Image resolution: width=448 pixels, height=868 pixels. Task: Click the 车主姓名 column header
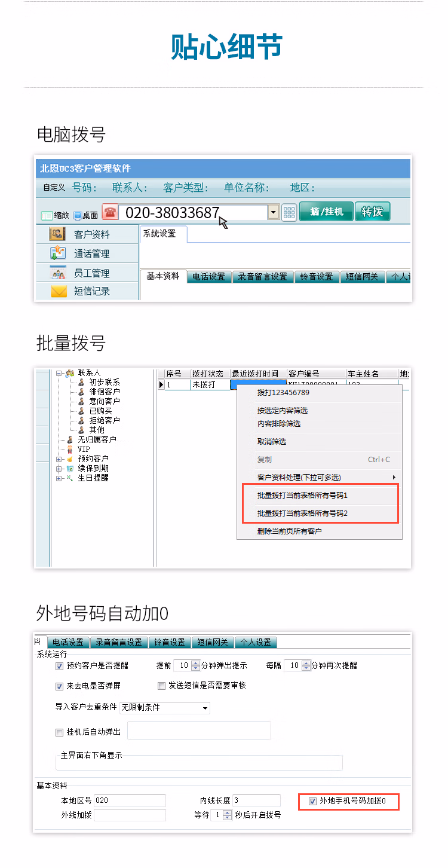[x=372, y=374]
